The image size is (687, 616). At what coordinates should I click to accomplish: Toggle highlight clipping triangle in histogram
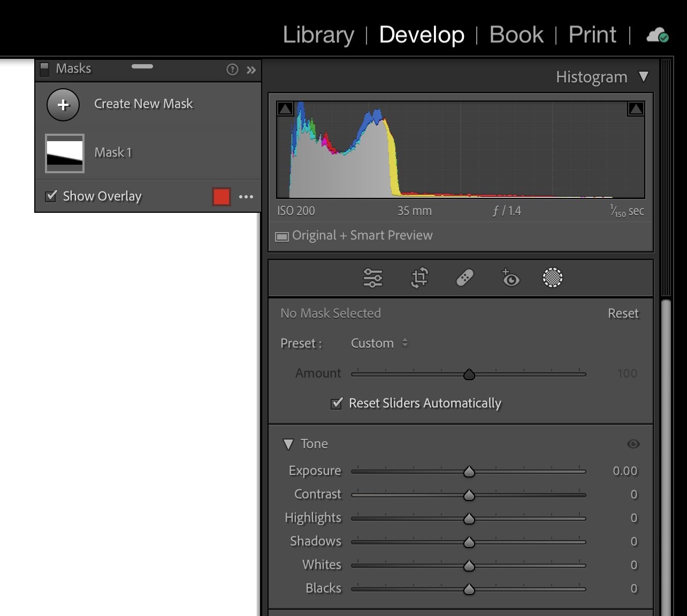click(x=636, y=109)
